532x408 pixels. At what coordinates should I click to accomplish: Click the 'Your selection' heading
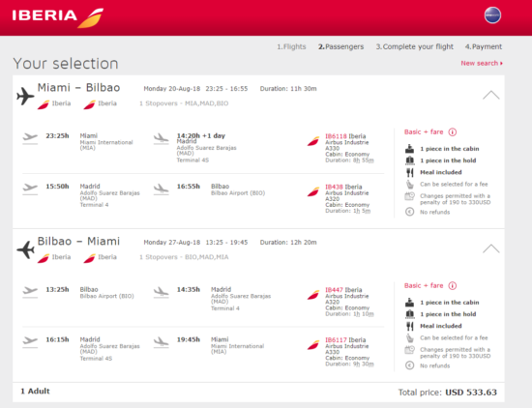(x=66, y=64)
